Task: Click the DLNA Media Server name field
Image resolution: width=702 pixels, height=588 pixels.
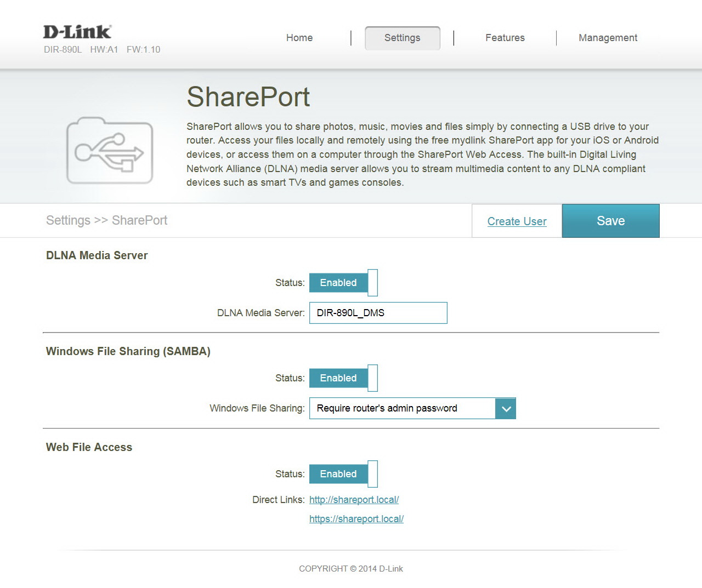Action: pyautogui.click(x=378, y=313)
